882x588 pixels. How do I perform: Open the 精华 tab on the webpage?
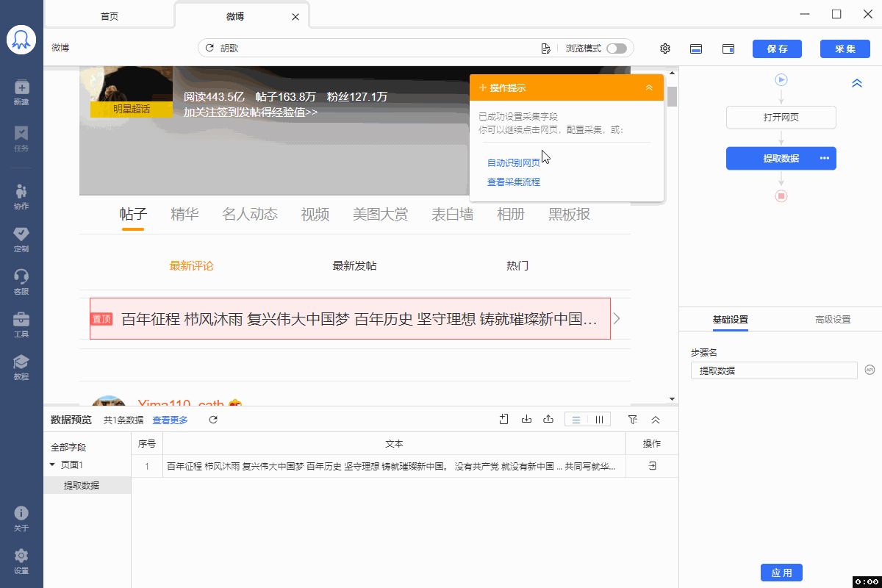184,215
